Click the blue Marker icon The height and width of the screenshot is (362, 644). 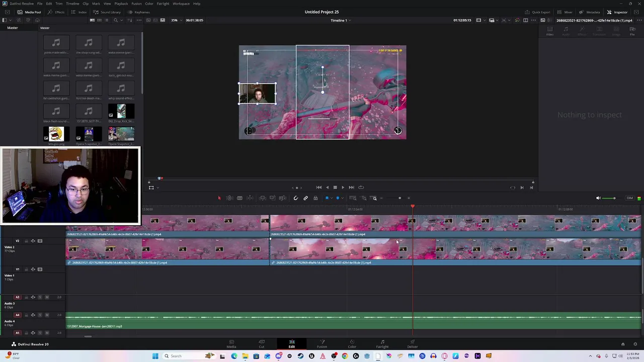[338, 198]
